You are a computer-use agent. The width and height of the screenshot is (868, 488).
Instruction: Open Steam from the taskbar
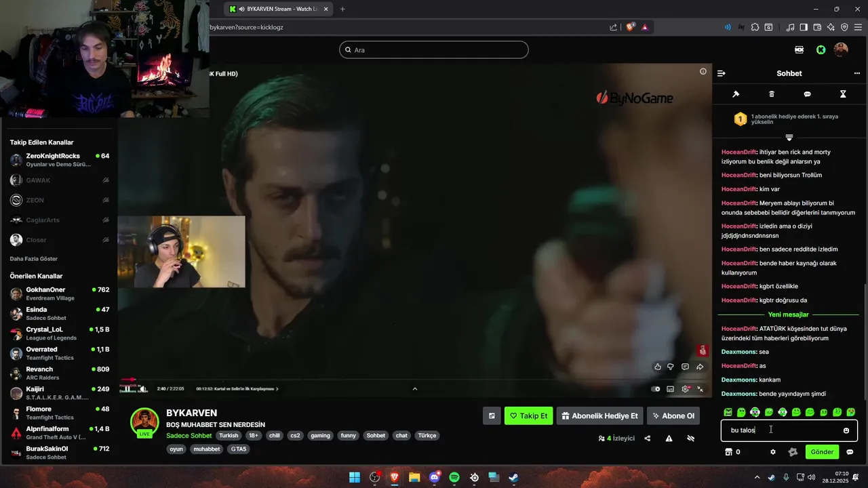pos(514,477)
